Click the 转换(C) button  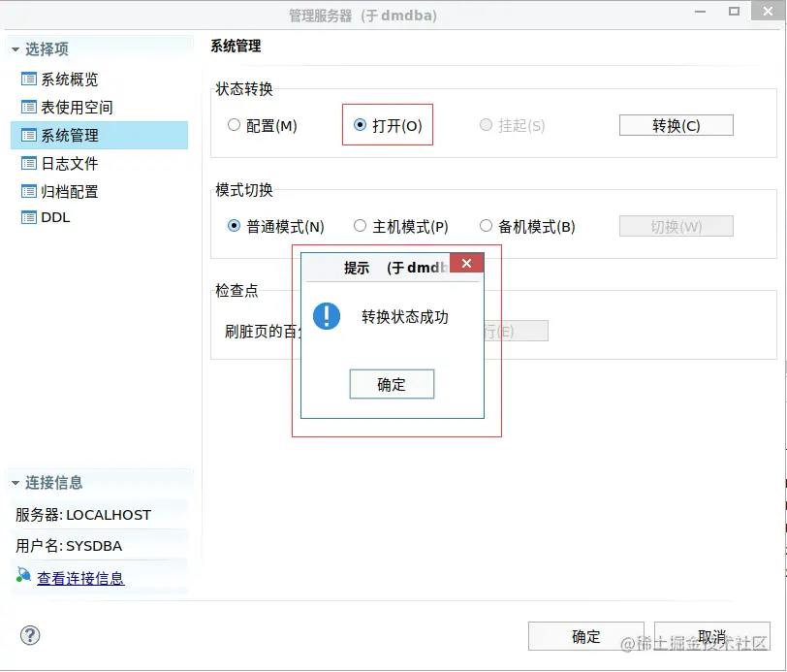click(676, 125)
